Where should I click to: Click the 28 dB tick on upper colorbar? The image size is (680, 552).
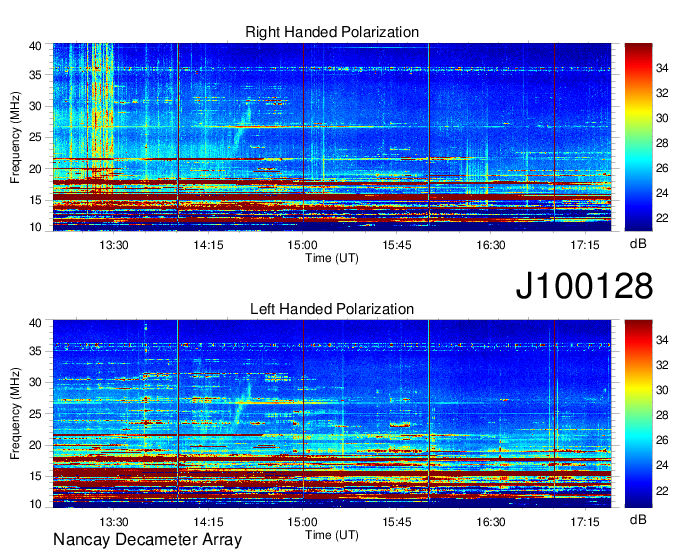[662, 143]
